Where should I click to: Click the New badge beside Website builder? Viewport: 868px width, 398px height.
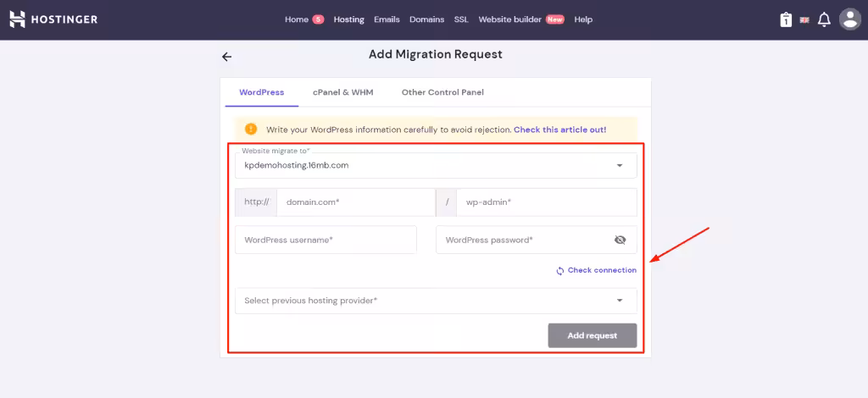554,19
